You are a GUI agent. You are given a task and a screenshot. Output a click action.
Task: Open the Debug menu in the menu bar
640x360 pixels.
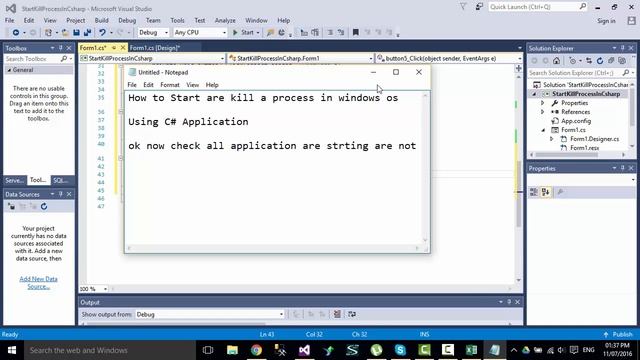point(127,20)
